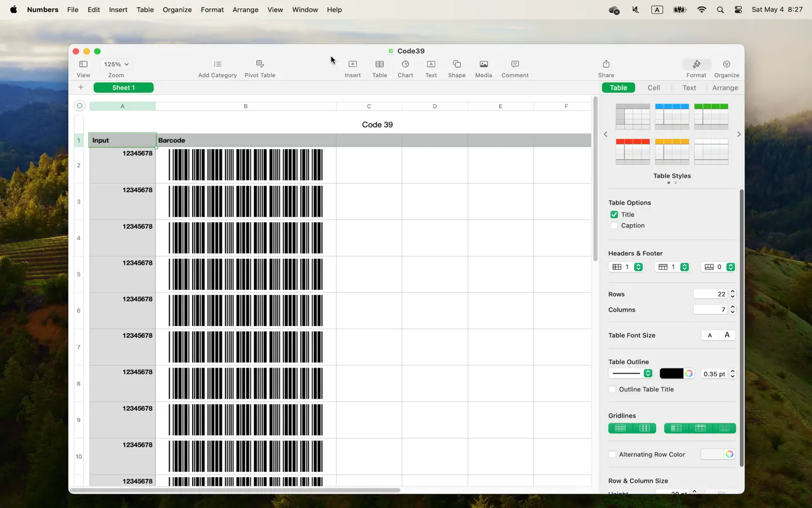Increment the Rows count stepper
The width and height of the screenshot is (812, 508).
coord(732,291)
